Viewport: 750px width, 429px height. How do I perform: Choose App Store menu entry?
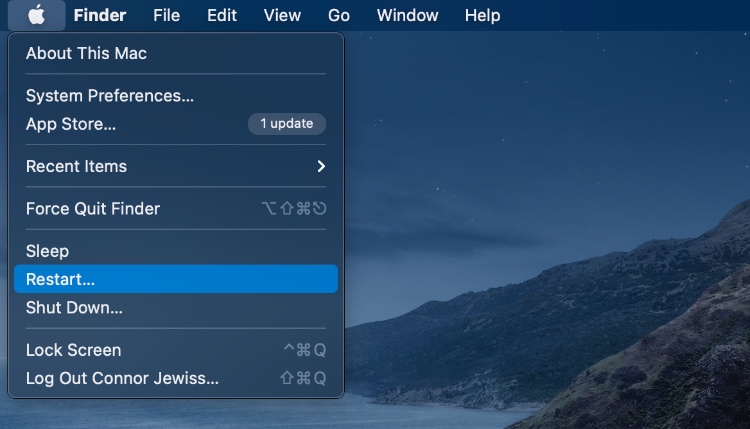[x=176, y=124]
